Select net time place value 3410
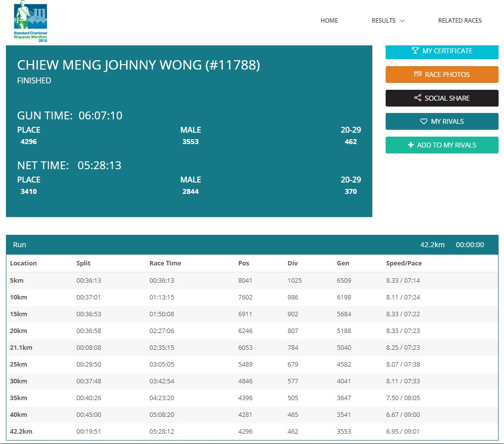 click(29, 191)
